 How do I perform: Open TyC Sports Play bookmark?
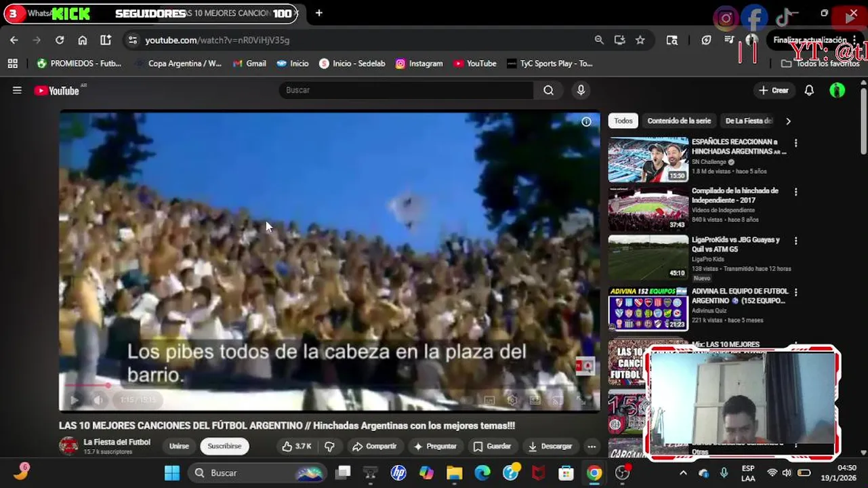coord(550,63)
